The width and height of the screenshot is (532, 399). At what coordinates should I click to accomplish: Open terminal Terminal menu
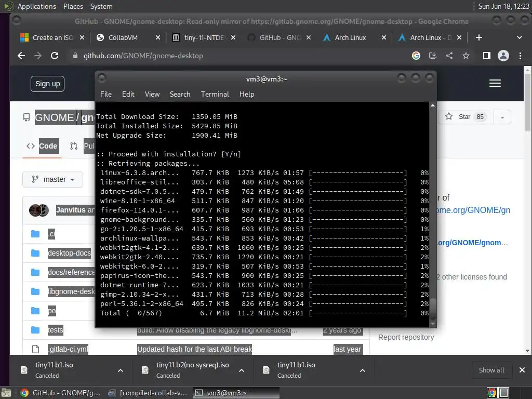[215, 95]
